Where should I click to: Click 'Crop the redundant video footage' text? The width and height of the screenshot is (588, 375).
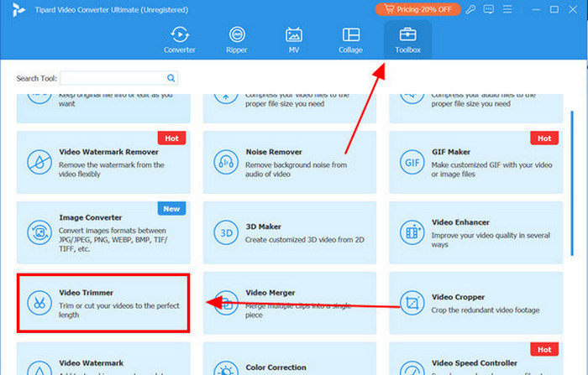point(486,310)
